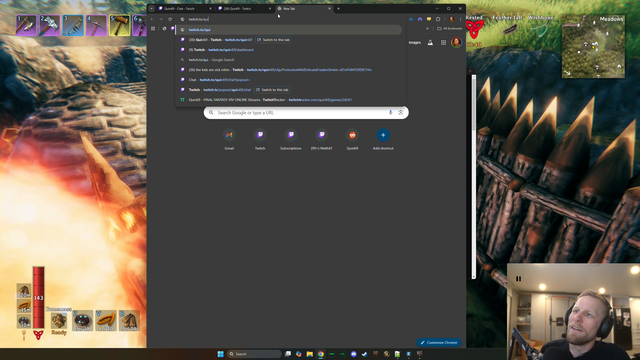Expand hidden bookmarks with the chevron

(427, 29)
